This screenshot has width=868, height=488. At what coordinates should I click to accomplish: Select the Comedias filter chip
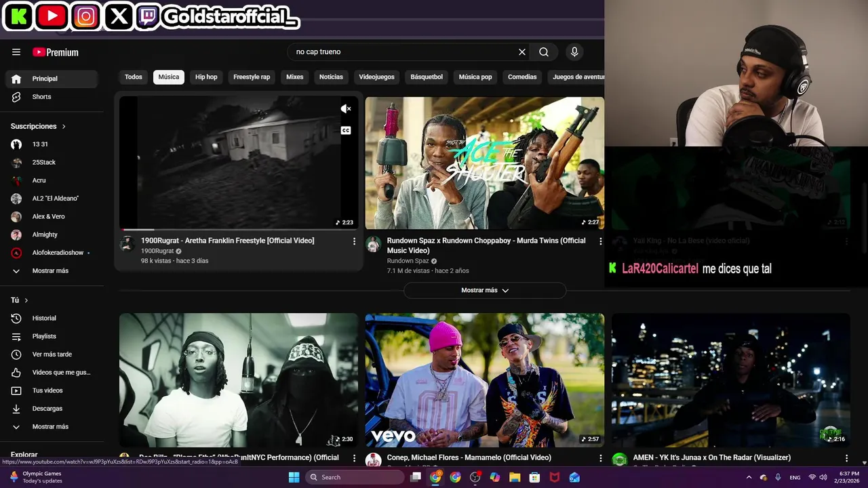(x=522, y=77)
